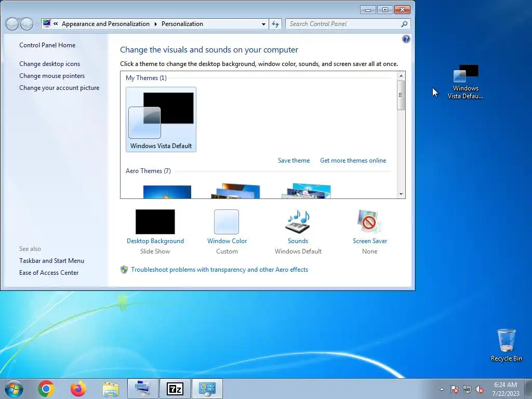Image resolution: width=532 pixels, height=399 pixels.
Task: Click the theme list scroll up arrow
Action: click(x=401, y=76)
